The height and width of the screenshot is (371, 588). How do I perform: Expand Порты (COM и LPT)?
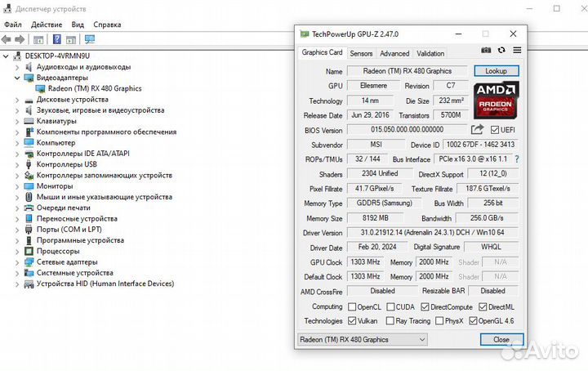(x=17, y=230)
